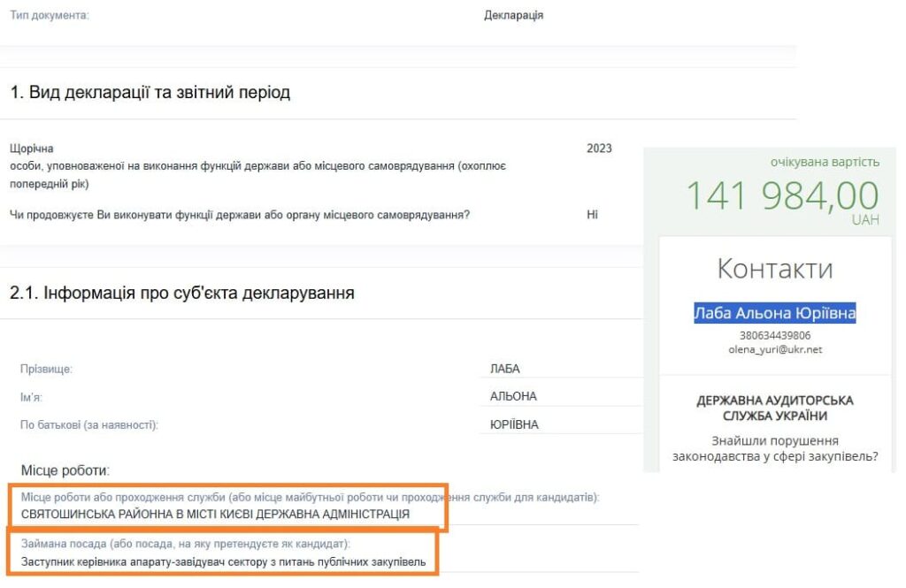This screenshot has width=906, height=588.
Task: Click the patronymic value ЮРІЇВНА
Action: pos(514,424)
